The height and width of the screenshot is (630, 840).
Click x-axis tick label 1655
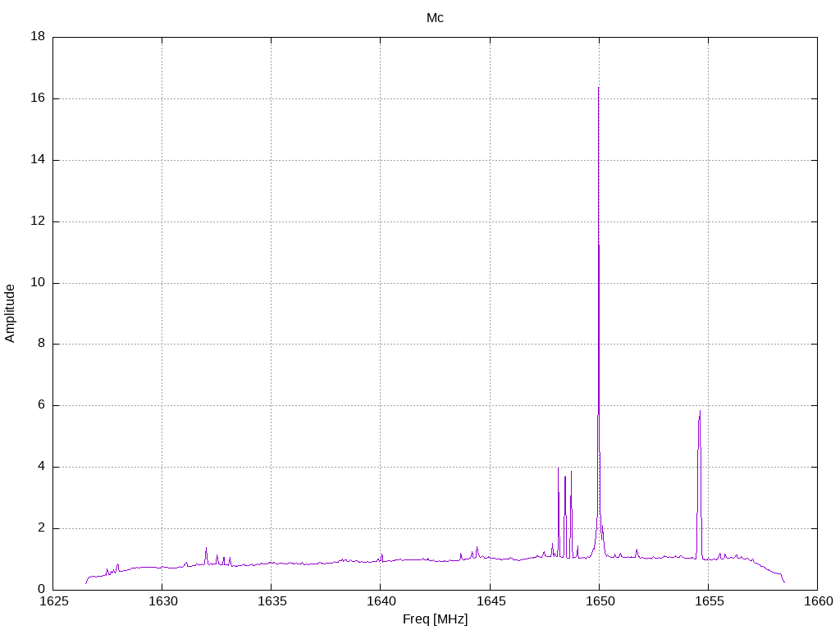(x=710, y=601)
